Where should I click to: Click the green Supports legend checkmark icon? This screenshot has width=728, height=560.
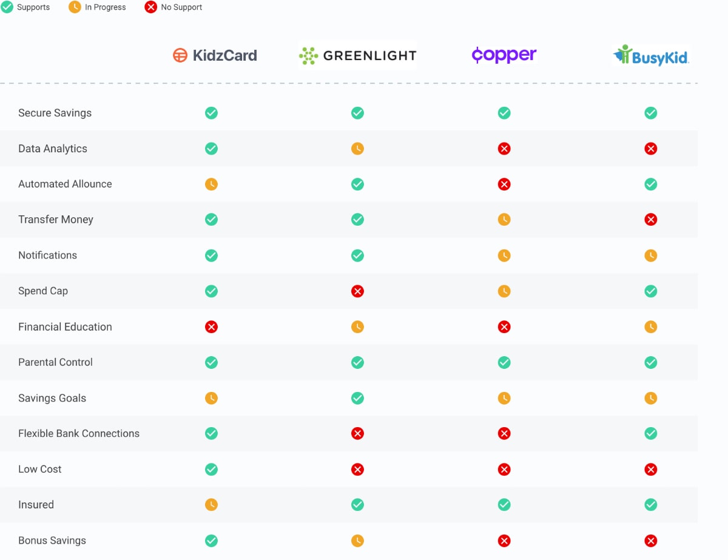[7, 7]
